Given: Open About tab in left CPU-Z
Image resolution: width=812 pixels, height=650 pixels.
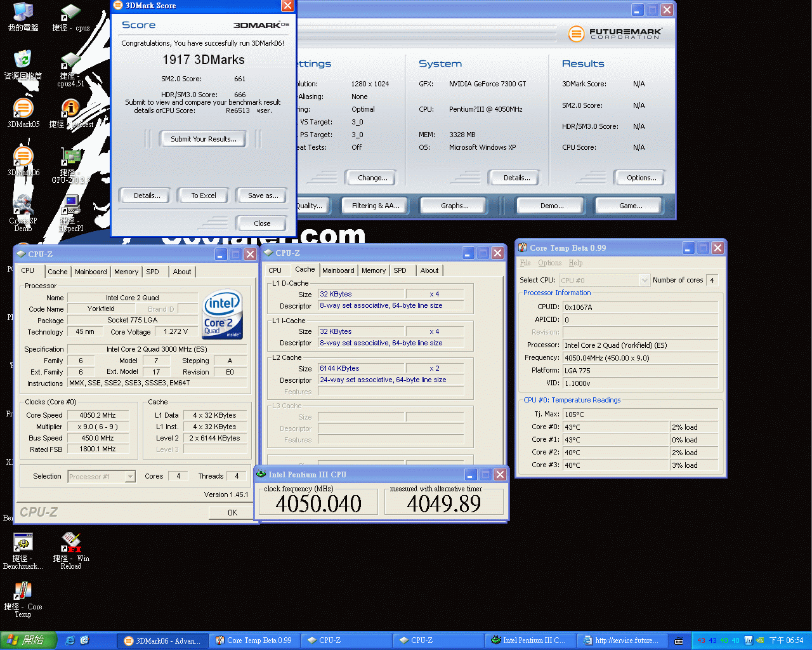Looking at the screenshot, I should [x=182, y=272].
